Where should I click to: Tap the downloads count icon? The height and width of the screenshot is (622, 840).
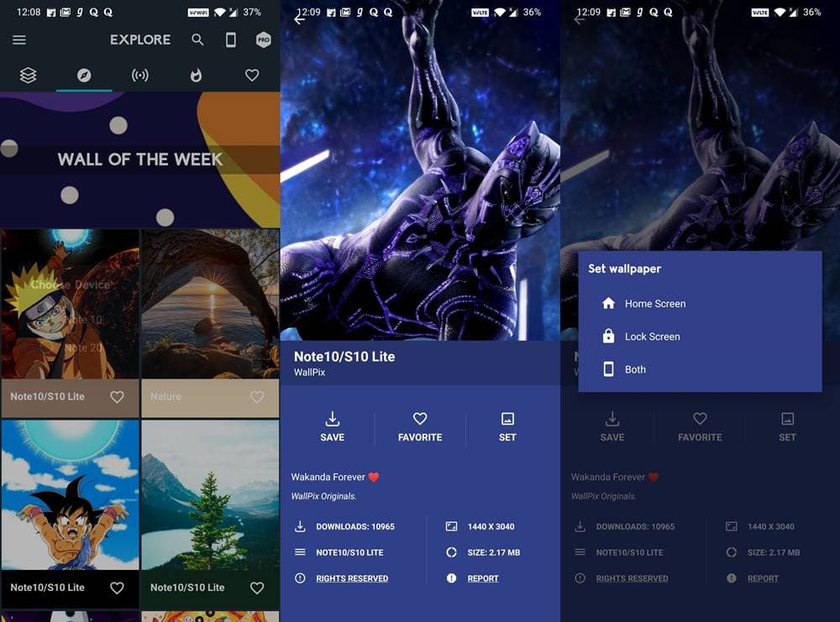[x=300, y=526]
